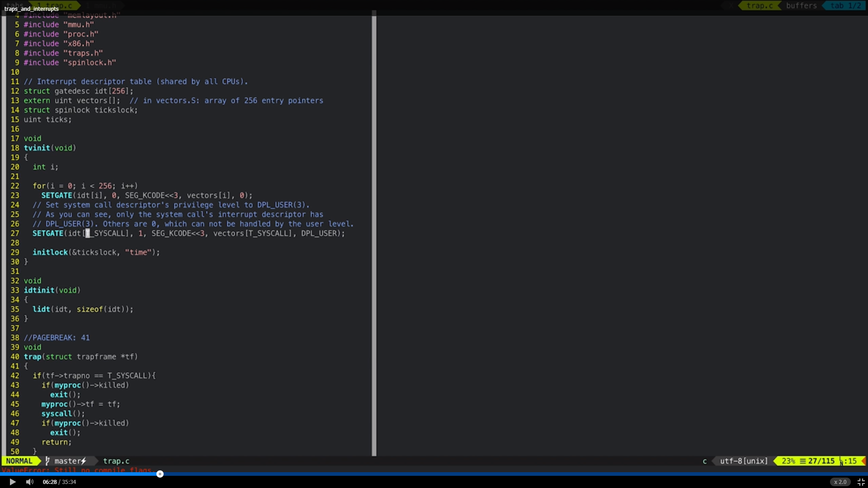Click the 06:28 / 35:34 time display

click(x=59, y=482)
